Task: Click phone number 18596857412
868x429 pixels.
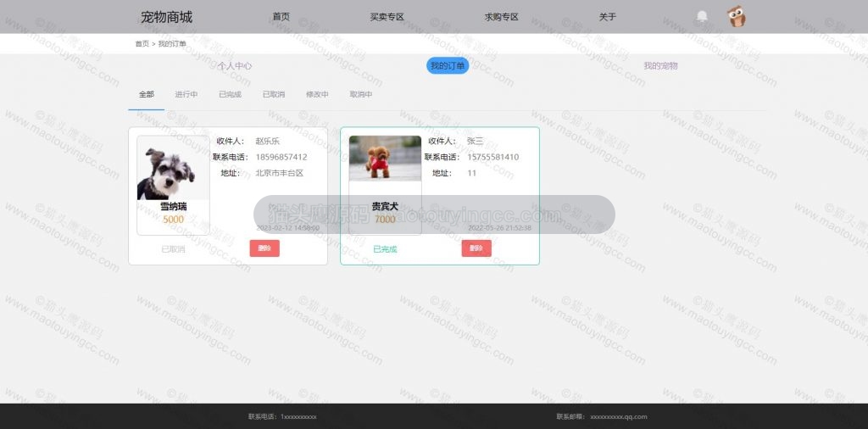Action: [x=281, y=157]
